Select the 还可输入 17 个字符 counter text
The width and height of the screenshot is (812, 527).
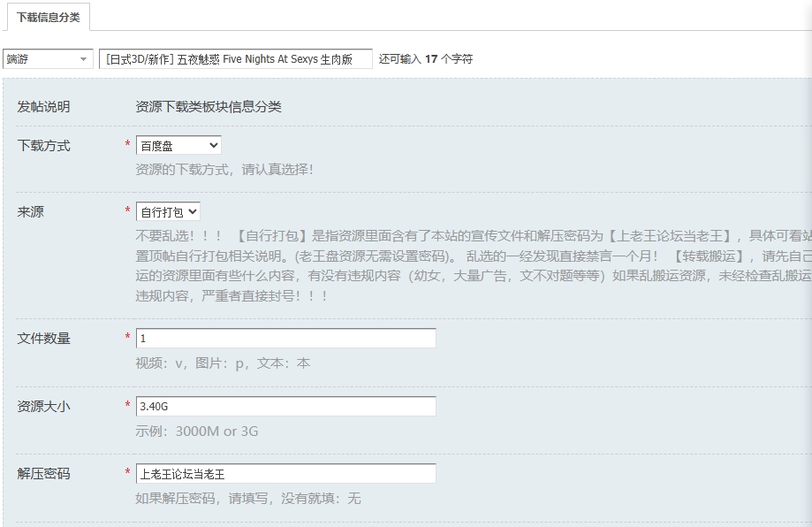point(426,59)
